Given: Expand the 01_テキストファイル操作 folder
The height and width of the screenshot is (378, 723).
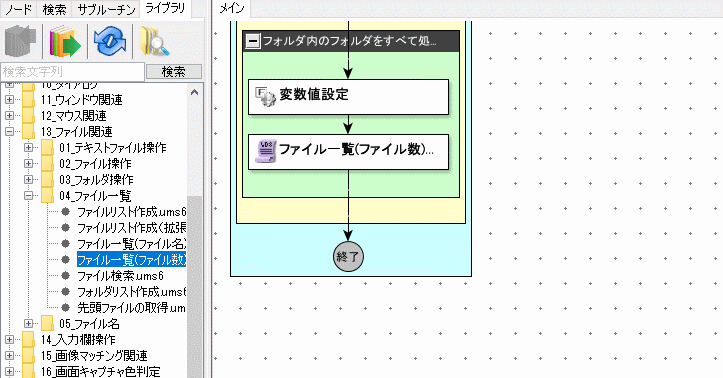Looking at the screenshot, I should [x=29, y=148].
